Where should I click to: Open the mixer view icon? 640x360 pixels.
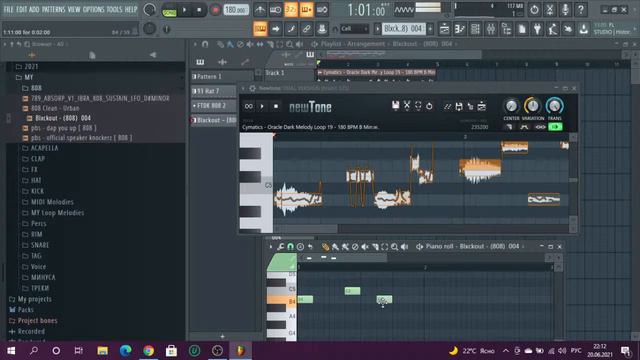491,29
